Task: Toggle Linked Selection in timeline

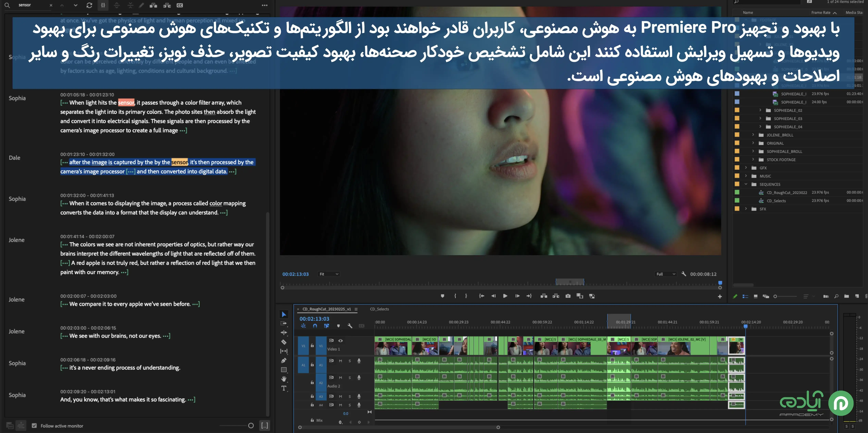Action: [326, 326]
